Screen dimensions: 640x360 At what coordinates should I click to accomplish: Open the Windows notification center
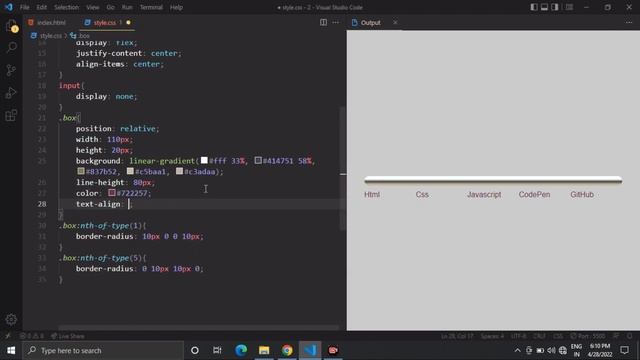pos(624,350)
